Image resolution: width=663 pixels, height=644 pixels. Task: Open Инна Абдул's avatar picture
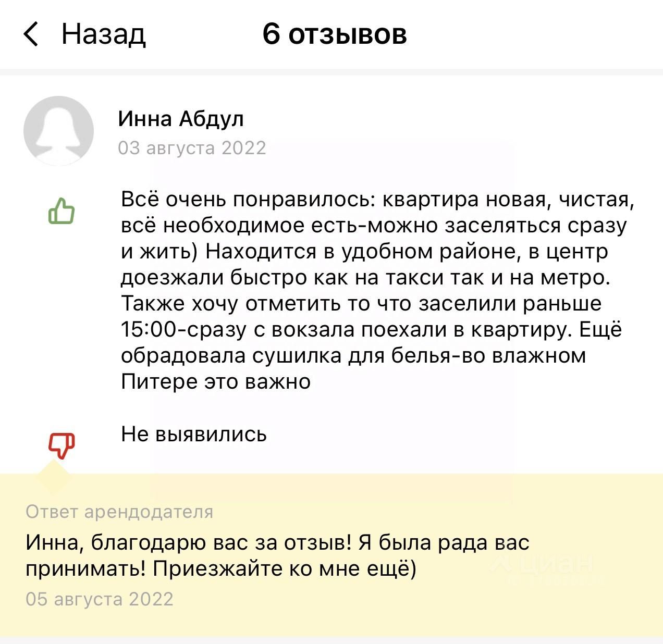(58, 130)
